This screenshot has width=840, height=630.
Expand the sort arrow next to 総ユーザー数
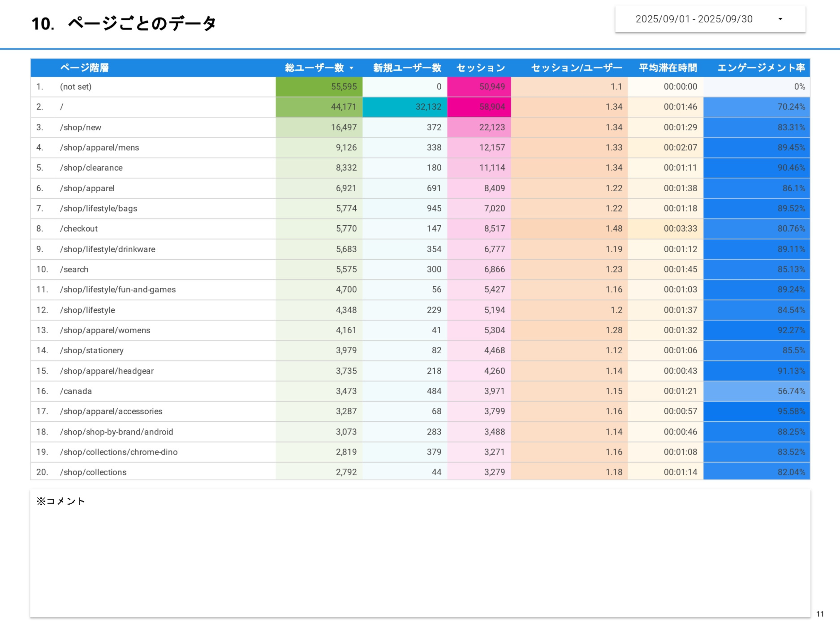[x=352, y=68]
